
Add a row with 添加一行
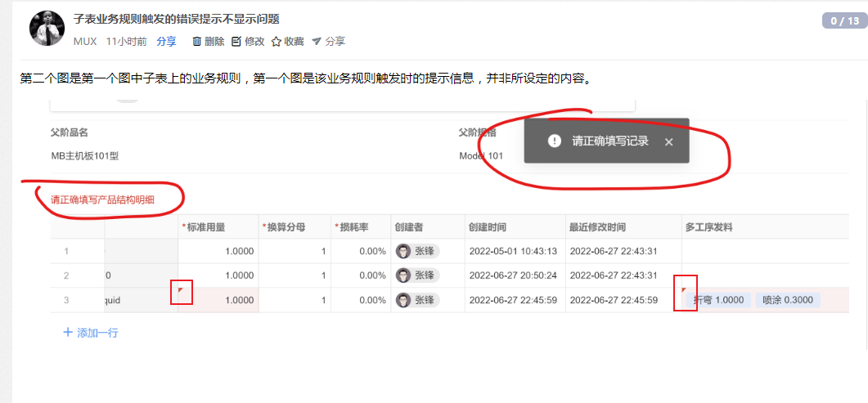click(x=91, y=333)
